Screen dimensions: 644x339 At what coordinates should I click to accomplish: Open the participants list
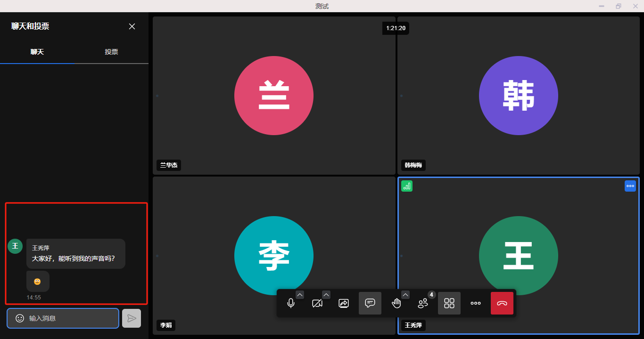(x=423, y=303)
